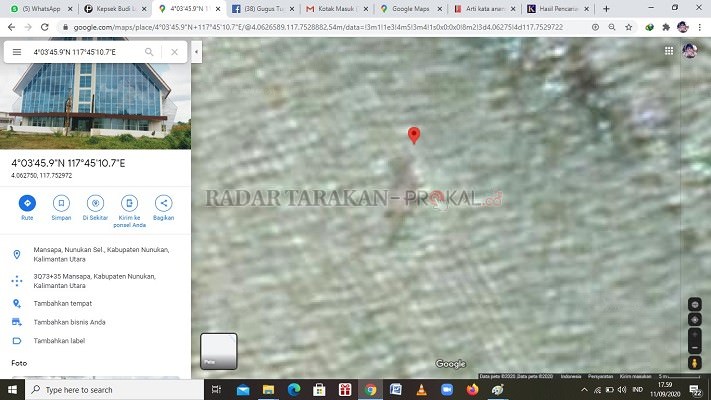Image resolution: width=711 pixels, height=400 pixels.
Task: Open the Chrome three-dot menu
Action: click(x=700, y=27)
